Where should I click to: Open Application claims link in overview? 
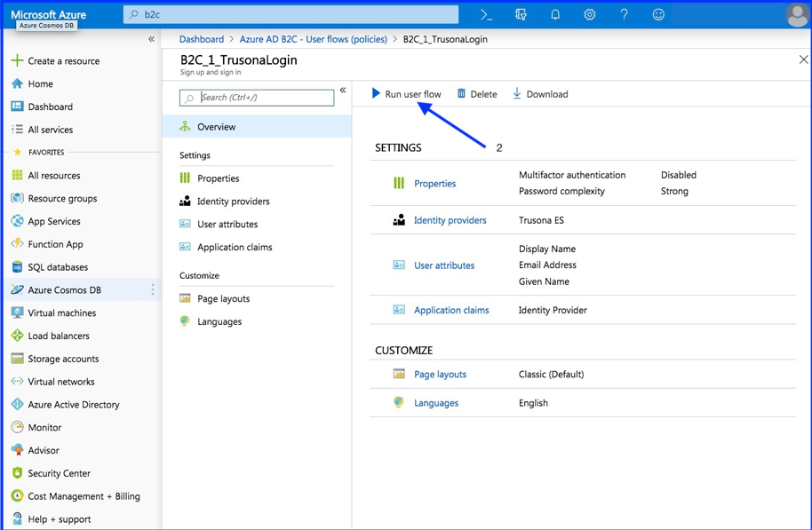click(451, 310)
